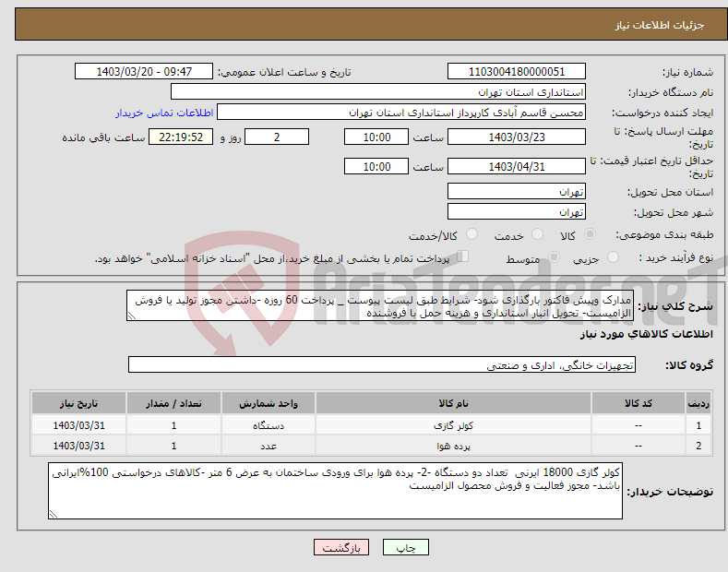This screenshot has height=572, width=728.
Task: Click the شرح کلی نیاز description textarea
Action: pos(380,306)
